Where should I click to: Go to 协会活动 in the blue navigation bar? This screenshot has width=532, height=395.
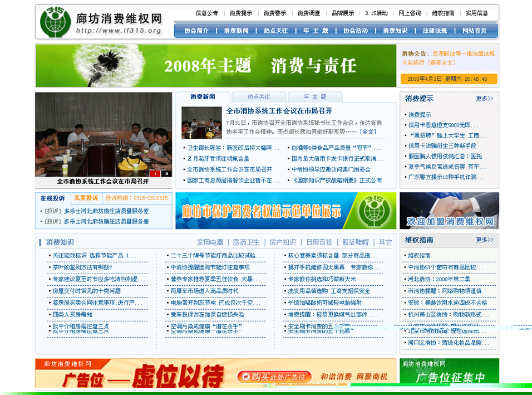tap(356, 31)
